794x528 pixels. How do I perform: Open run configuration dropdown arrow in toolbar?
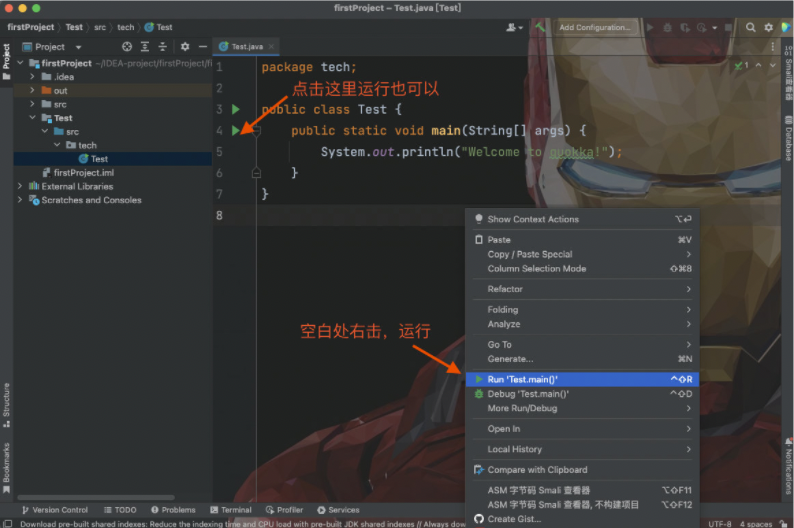[714, 27]
